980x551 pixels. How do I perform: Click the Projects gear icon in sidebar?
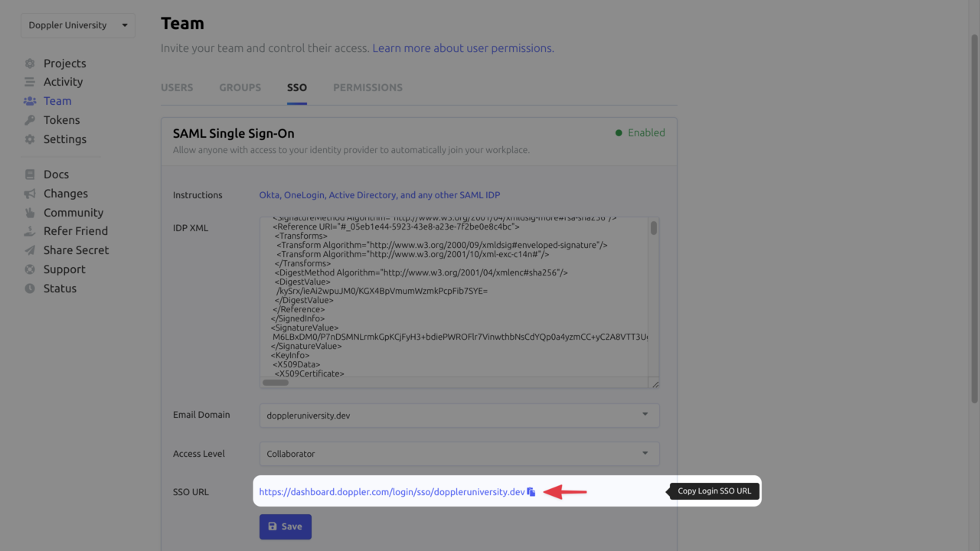pyautogui.click(x=30, y=64)
